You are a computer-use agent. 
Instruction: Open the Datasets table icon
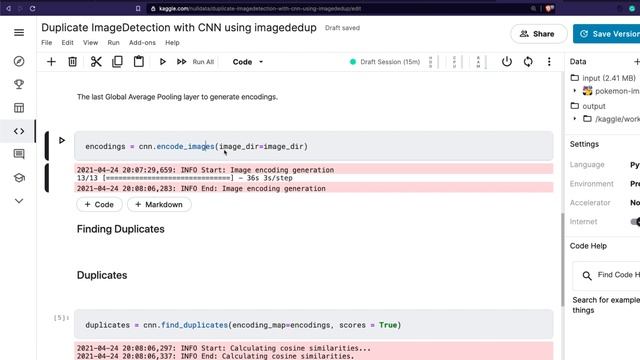[x=19, y=108]
